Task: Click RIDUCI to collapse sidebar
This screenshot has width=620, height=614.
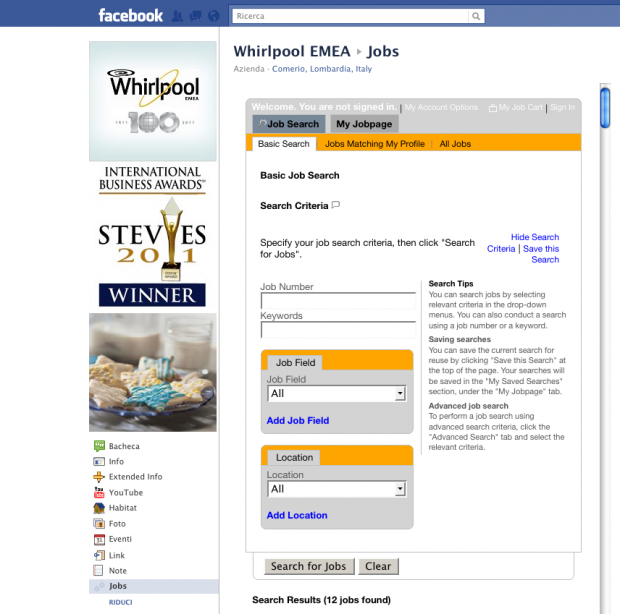Action: (121, 602)
